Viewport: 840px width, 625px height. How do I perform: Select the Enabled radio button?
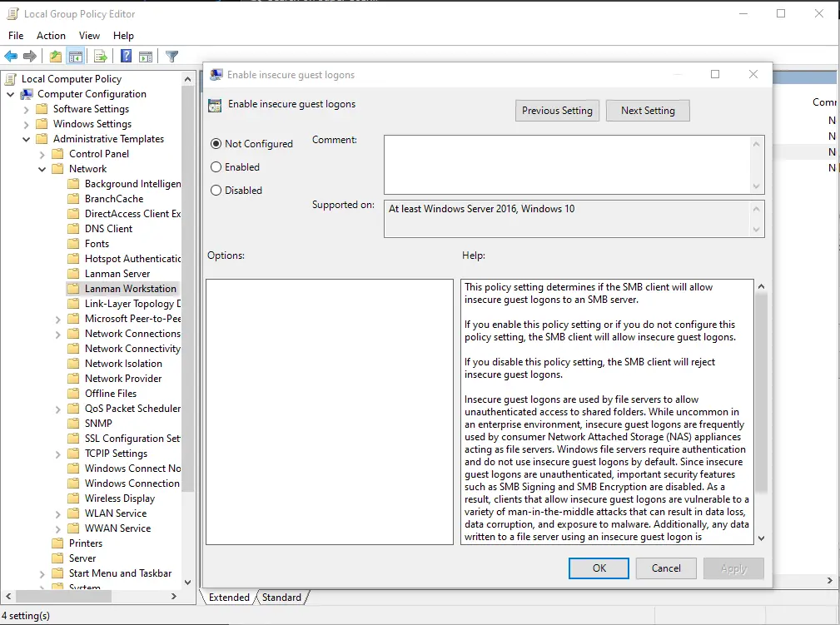(216, 166)
